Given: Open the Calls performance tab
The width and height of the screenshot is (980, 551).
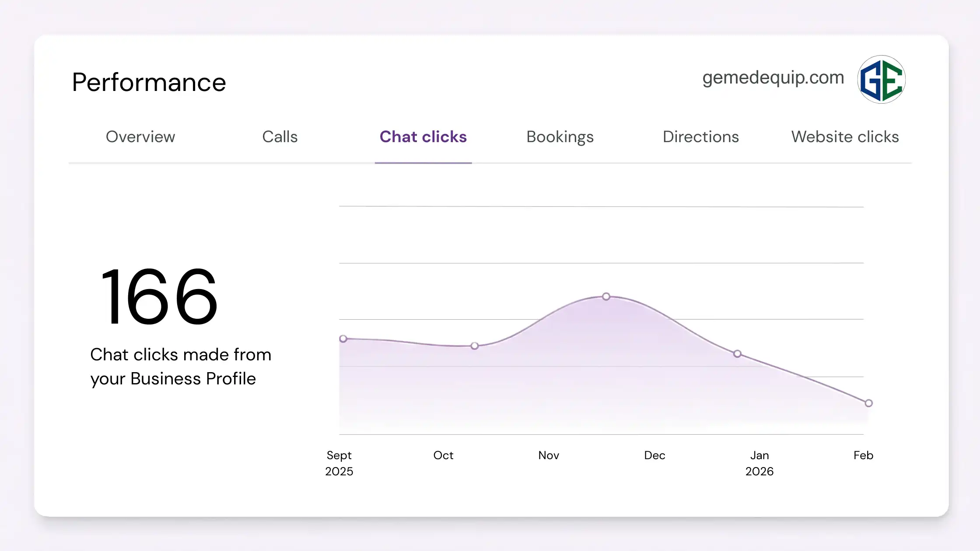Looking at the screenshot, I should pos(280,137).
